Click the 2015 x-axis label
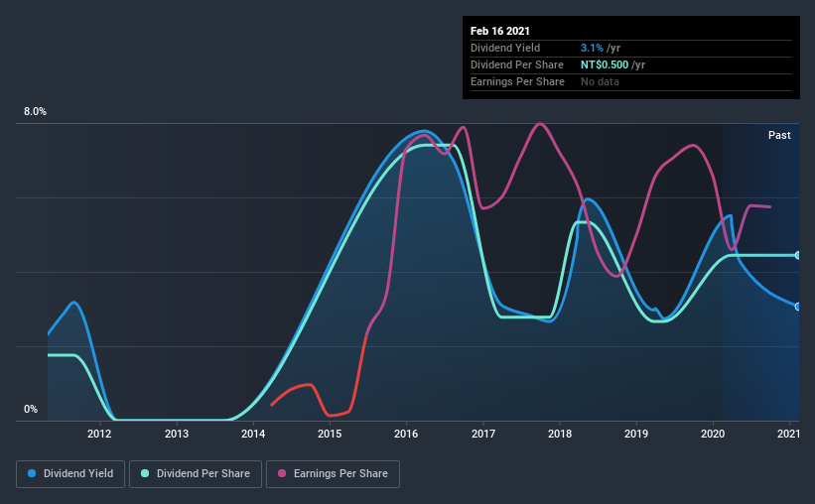 [330, 434]
